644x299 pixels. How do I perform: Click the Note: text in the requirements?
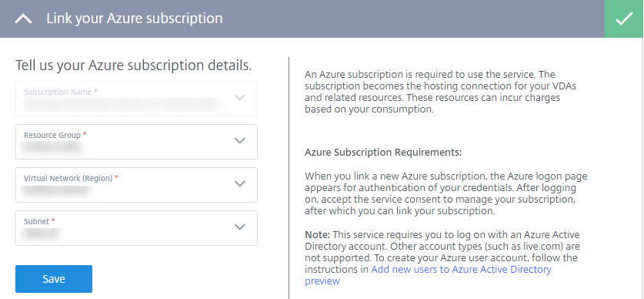pos(318,235)
